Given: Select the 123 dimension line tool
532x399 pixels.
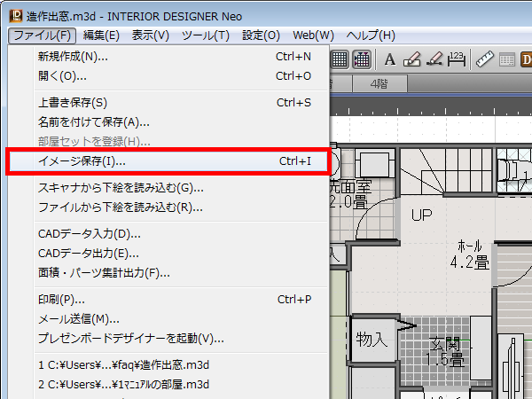Looking at the screenshot, I should point(456,59).
